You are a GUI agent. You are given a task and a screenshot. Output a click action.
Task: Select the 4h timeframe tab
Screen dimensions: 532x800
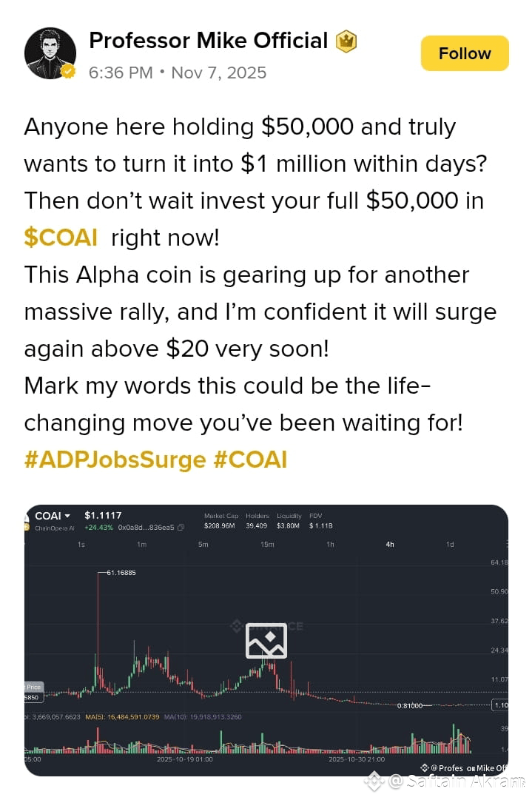(x=390, y=545)
